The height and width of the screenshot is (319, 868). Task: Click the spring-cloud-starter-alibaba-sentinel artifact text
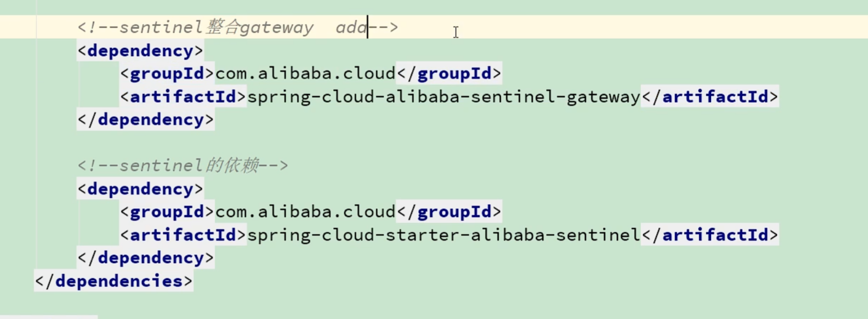444,235
